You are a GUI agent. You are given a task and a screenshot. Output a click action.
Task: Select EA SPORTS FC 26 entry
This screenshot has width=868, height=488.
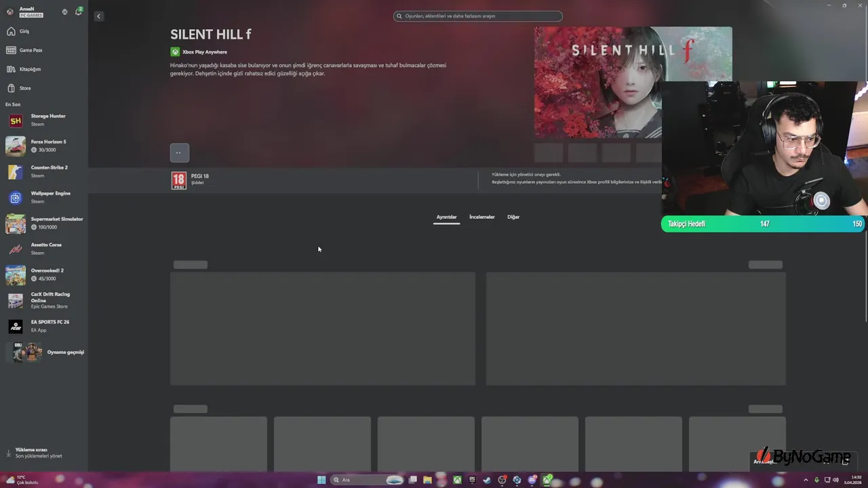click(x=44, y=326)
